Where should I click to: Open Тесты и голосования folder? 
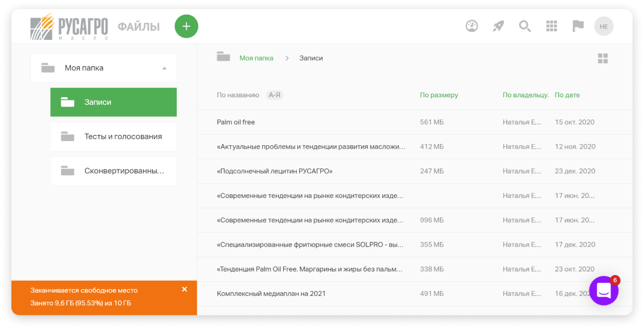[x=113, y=137]
